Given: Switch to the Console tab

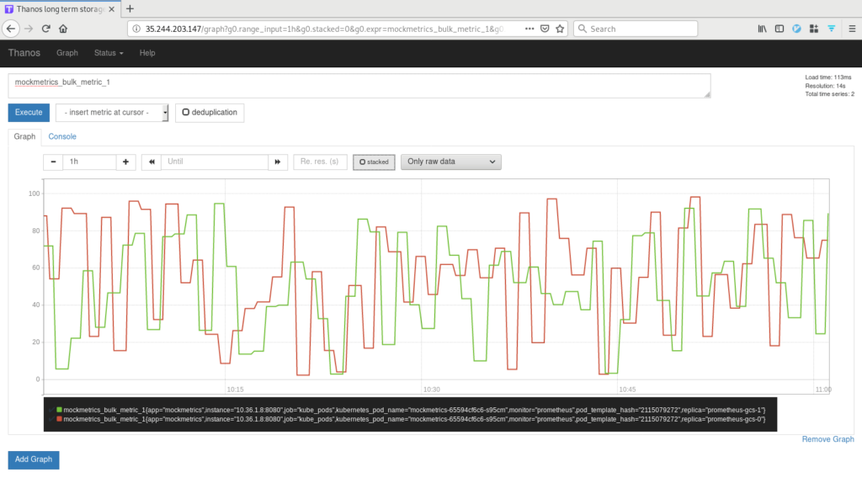Looking at the screenshot, I should tap(62, 136).
